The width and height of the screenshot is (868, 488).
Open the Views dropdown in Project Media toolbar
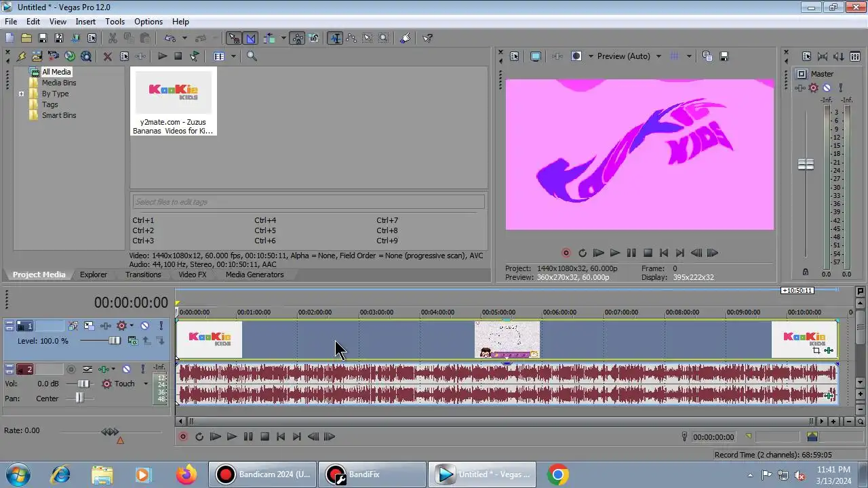point(233,56)
